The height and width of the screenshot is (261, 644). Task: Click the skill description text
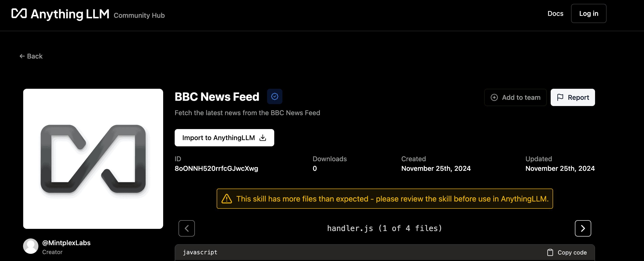(247, 113)
